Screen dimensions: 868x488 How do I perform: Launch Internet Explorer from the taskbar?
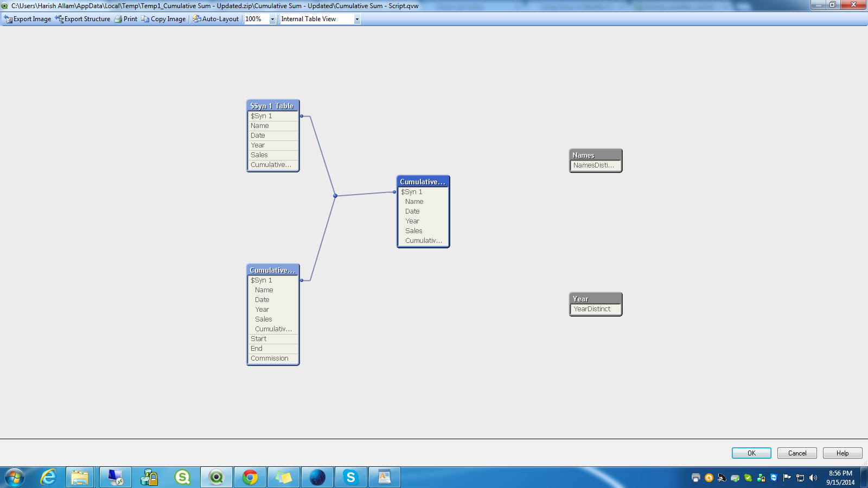pyautogui.click(x=48, y=477)
